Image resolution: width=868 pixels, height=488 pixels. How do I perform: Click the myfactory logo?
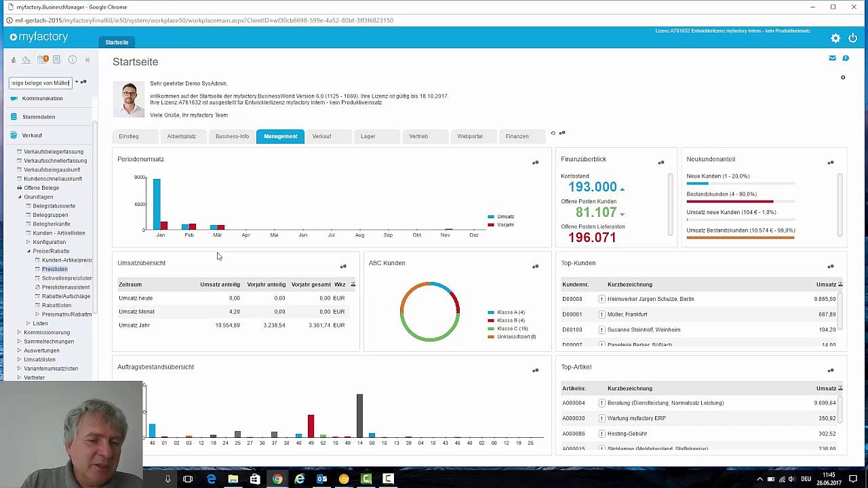(39, 37)
